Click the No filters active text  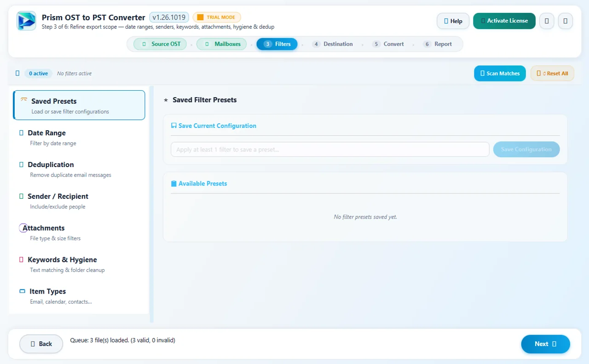click(x=74, y=74)
